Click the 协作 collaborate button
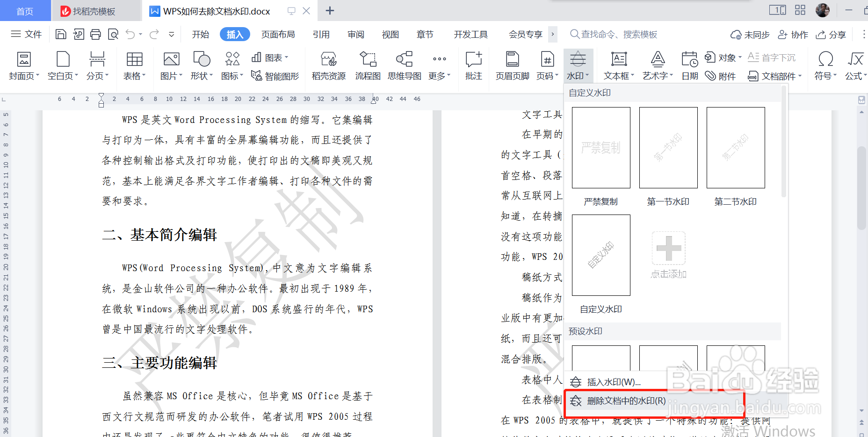The height and width of the screenshot is (437, 868). [x=793, y=35]
